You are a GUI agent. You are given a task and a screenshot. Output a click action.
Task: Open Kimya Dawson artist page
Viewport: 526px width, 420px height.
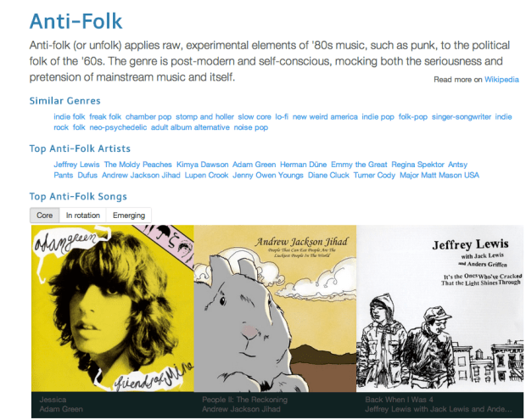202,164
